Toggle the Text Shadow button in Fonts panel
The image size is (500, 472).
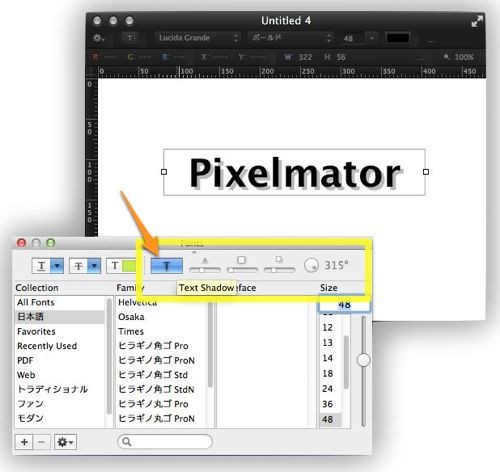pos(166,266)
